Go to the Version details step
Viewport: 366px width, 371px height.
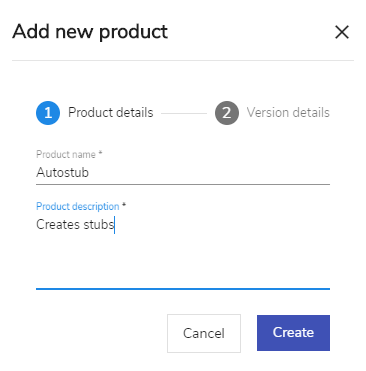(288, 113)
